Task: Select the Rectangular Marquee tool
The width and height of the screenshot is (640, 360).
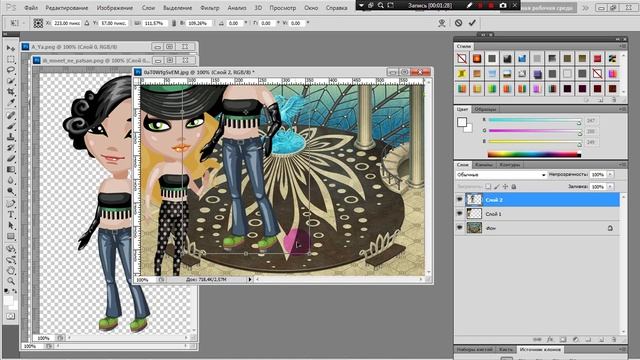Action: (x=11, y=59)
